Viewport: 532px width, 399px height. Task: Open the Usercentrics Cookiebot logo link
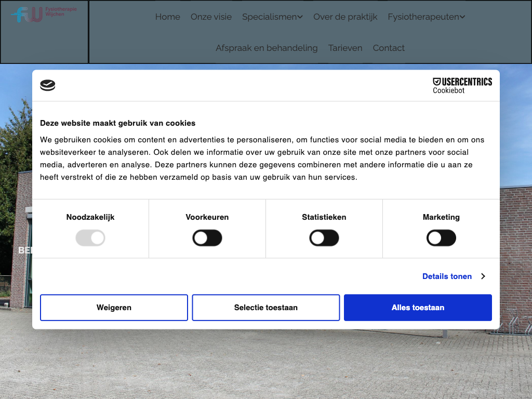click(x=462, y=85)
